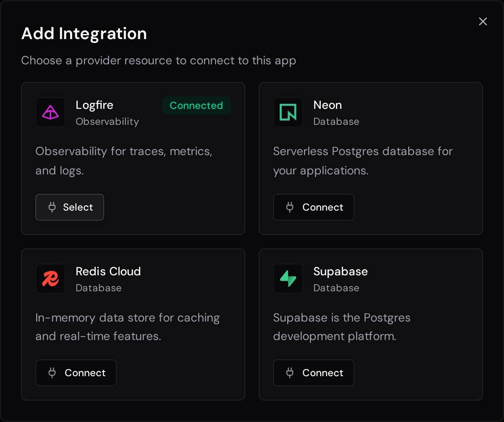
Task: Click the Redis Cloud card title
Action: [108, 272]
